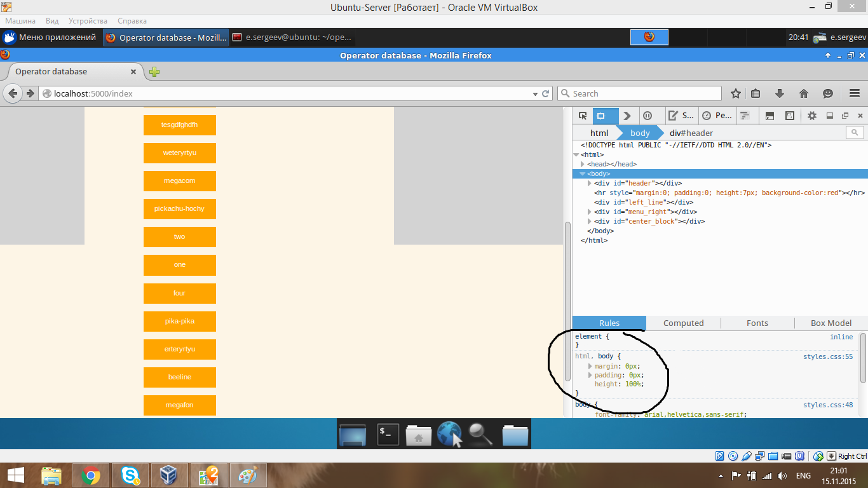Click the markup search magnifier box

click(855, 133)
